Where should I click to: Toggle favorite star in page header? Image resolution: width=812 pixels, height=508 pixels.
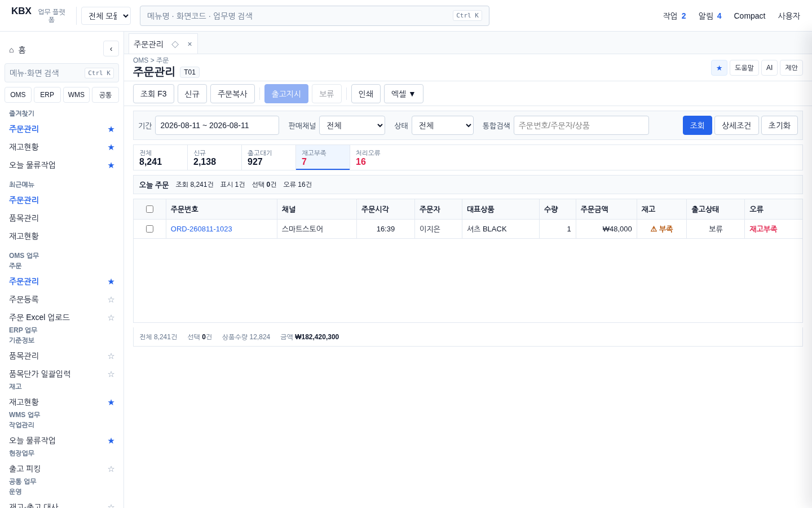point(719,68)
